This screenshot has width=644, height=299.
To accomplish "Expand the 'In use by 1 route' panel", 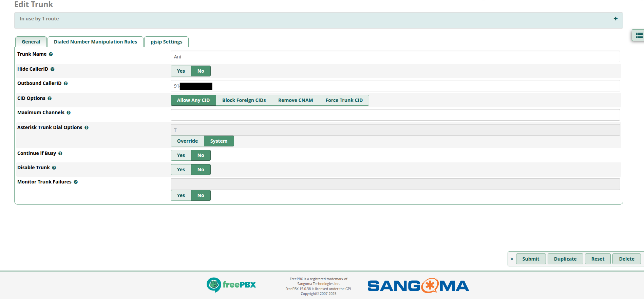I will [615, 19].
